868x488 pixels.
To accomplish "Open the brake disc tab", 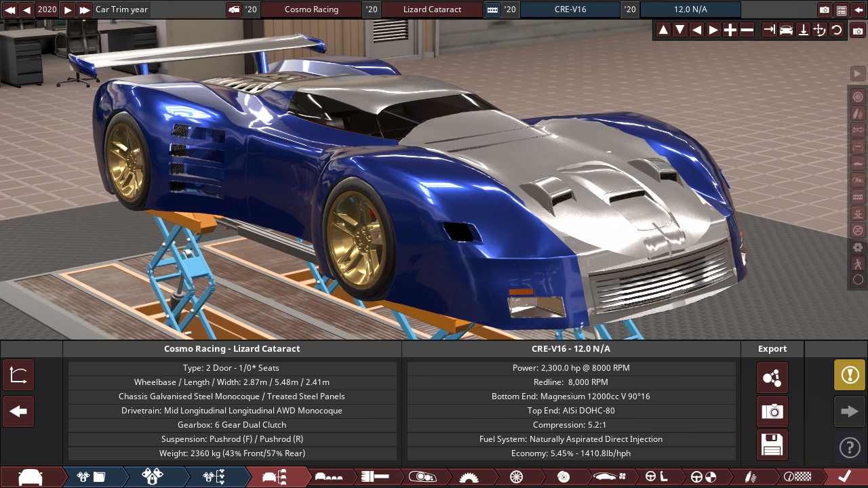I will tap(563, 477).
